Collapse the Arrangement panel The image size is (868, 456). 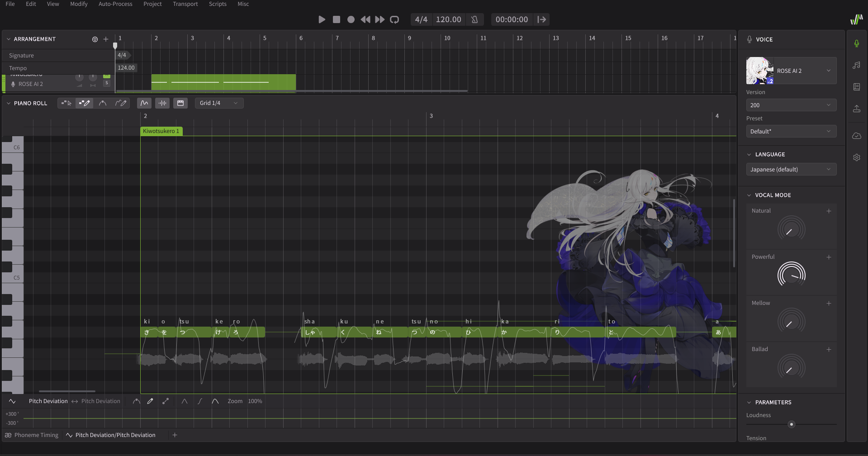8,39
